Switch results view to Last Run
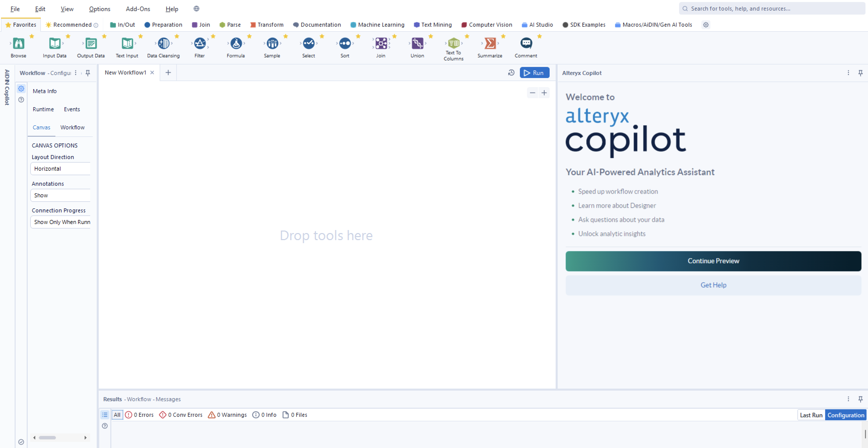This screenshot has width=868, height=448. tap(811, 415)
